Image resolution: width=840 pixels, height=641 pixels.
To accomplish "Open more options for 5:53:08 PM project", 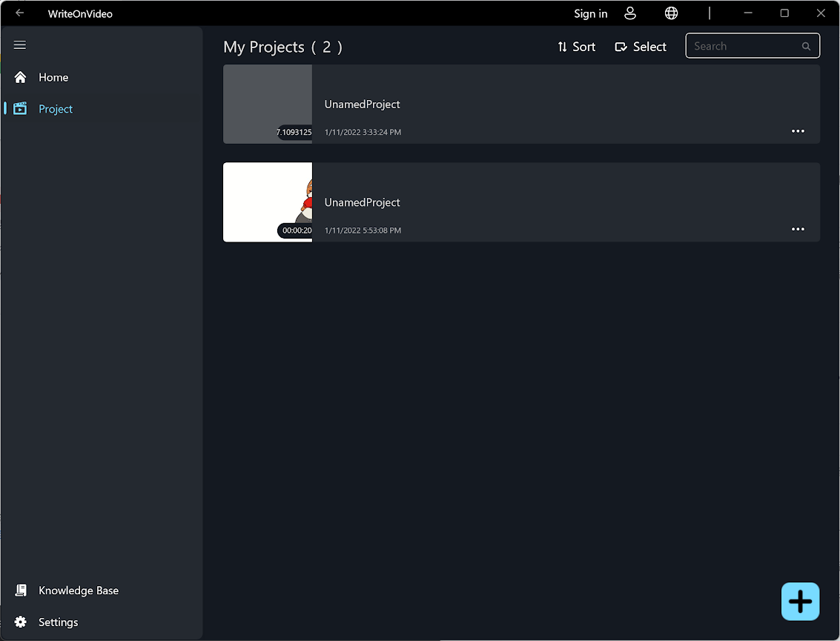I will [798, 229].
